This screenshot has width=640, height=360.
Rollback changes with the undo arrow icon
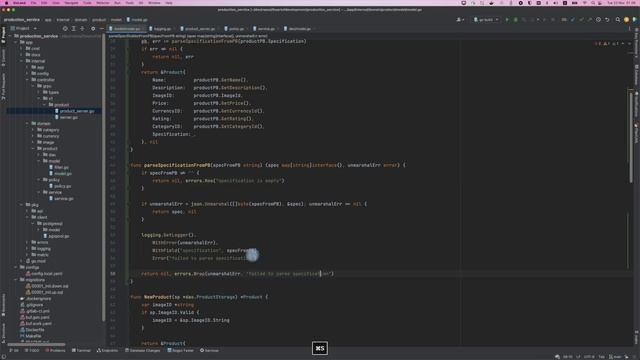click(607, 20)
